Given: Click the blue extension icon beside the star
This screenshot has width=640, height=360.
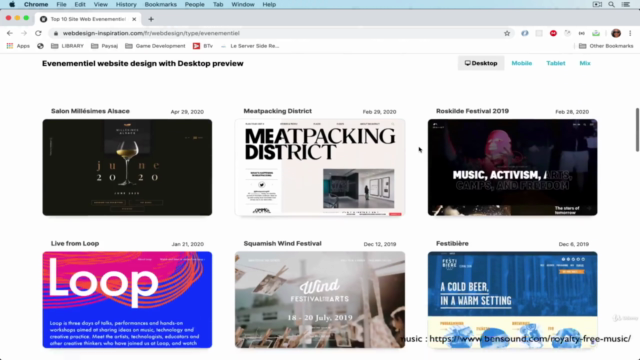Looking at the screenshot, I should click(x=524, y=33).
